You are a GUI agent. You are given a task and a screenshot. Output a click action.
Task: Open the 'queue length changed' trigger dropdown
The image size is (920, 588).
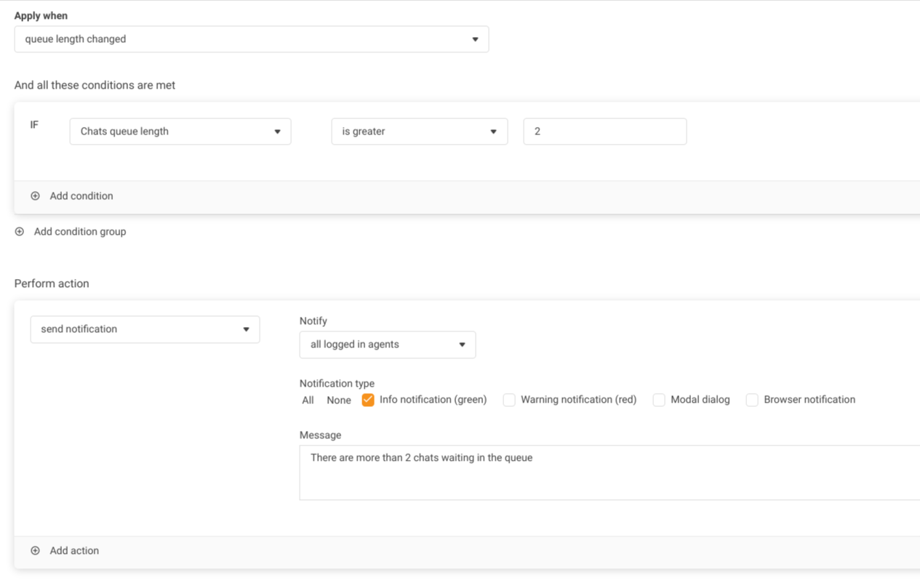[x=251, y=39]
